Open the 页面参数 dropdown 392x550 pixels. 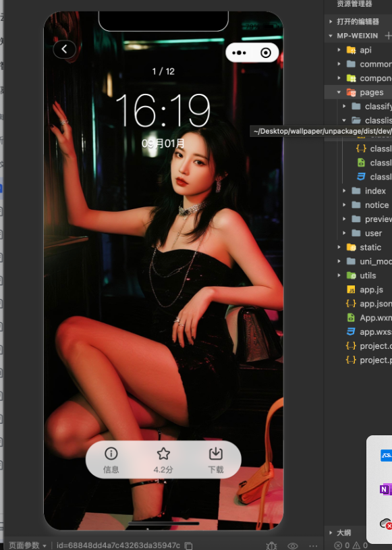click(28, 545)
